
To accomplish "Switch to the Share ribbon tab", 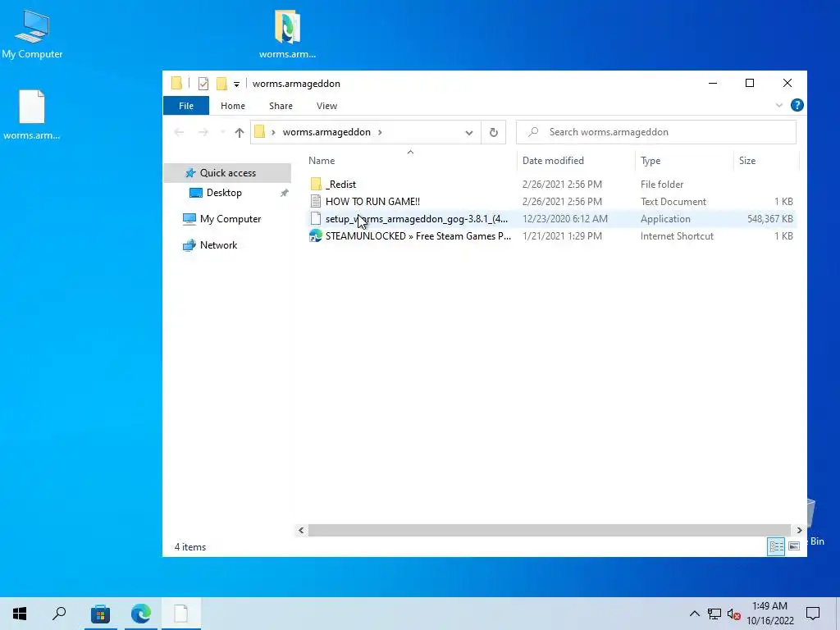I will [281, 106].
